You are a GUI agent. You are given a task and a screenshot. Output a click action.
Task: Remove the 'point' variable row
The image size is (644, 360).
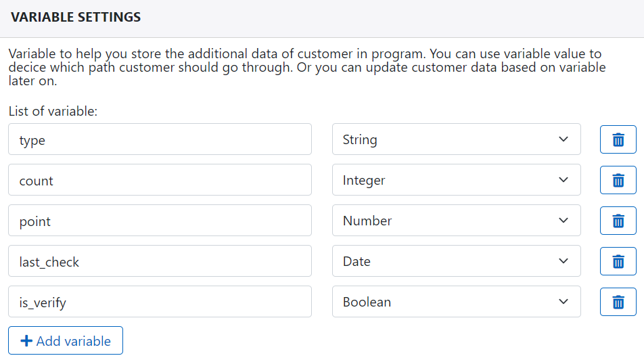[618, 221]
